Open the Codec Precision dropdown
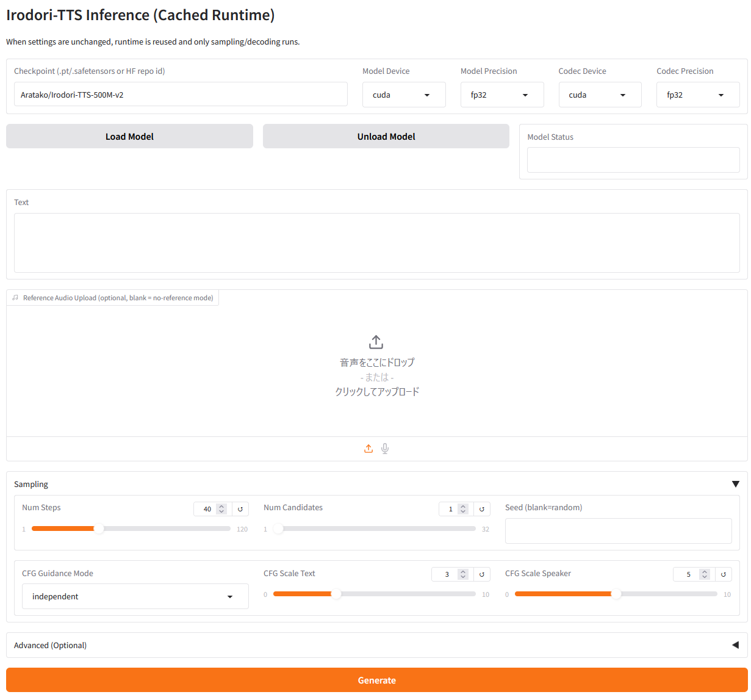The height and width of the screenshot is (700, 751). point(697,95)
